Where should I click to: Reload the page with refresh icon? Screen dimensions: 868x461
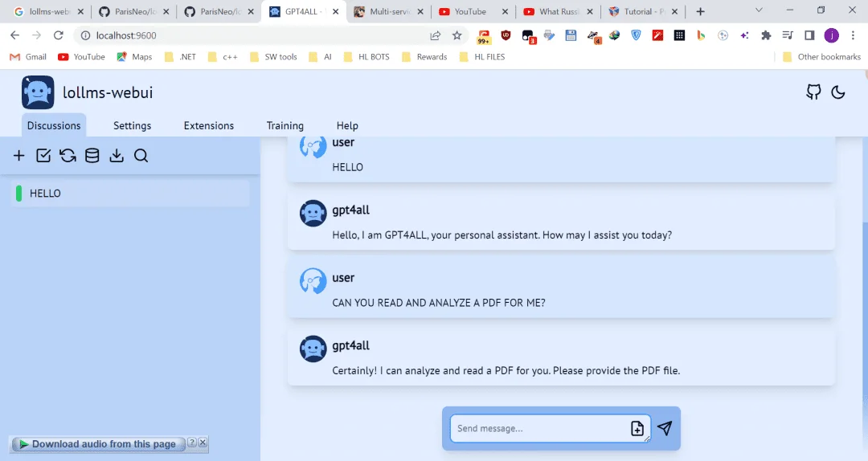coord(58,35)
